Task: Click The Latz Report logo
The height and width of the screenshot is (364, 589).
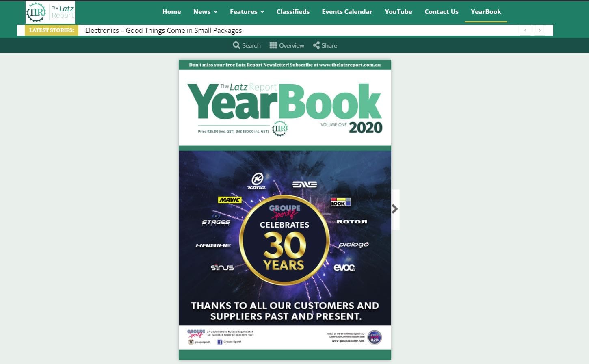Action: tap(50, 12)
